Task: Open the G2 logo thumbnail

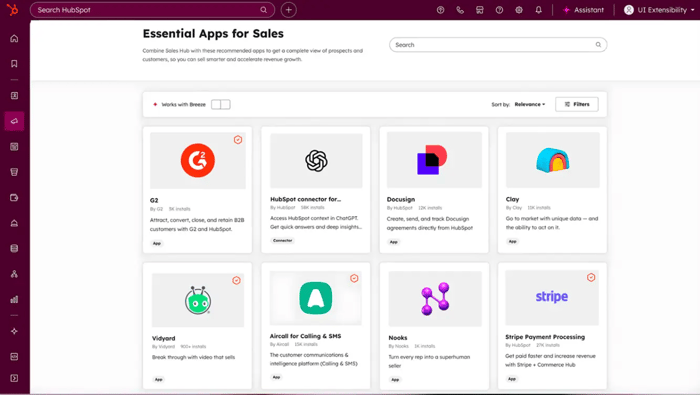Action: point(198,160)
